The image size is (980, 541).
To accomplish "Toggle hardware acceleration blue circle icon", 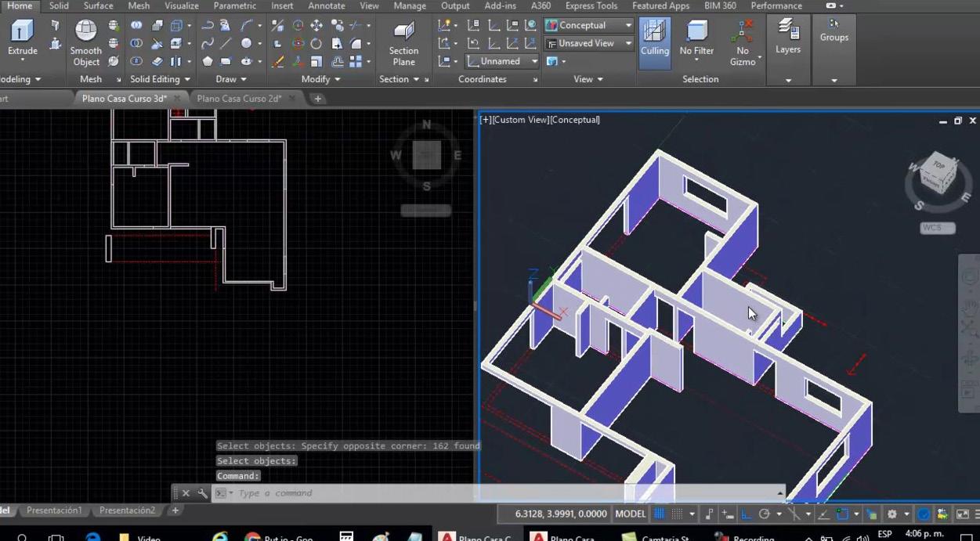I will click(924, 514).
